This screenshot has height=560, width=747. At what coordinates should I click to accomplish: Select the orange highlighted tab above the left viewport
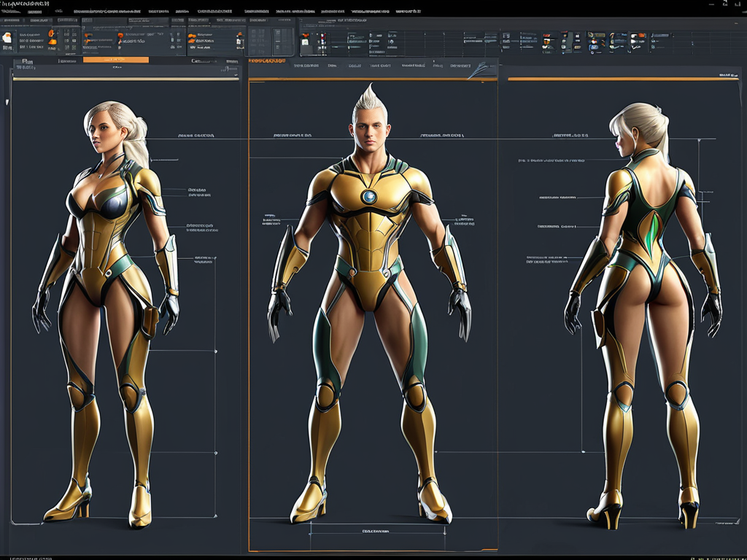pyautogui.click(x=115, y=61)
